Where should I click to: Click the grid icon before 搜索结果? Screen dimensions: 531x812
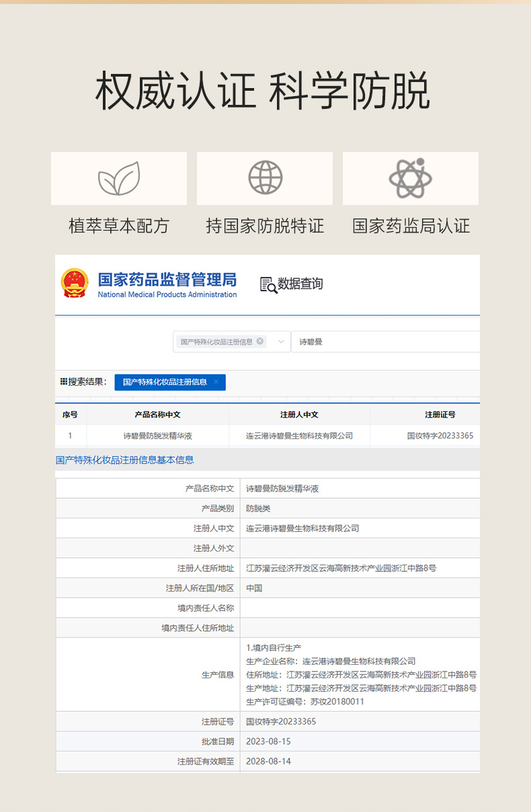pos(64,382)
